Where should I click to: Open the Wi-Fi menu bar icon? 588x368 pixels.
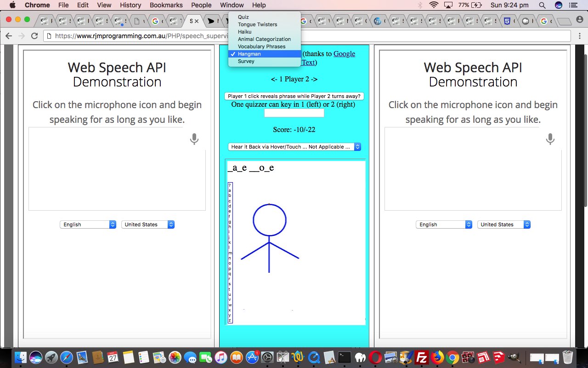coord(434,5)
